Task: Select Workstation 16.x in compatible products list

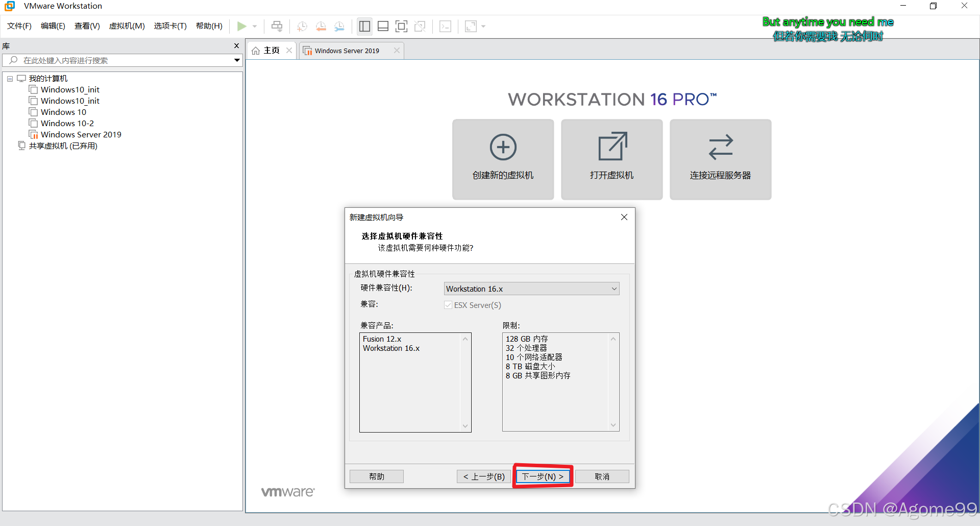Action: (x=391, y=348)
